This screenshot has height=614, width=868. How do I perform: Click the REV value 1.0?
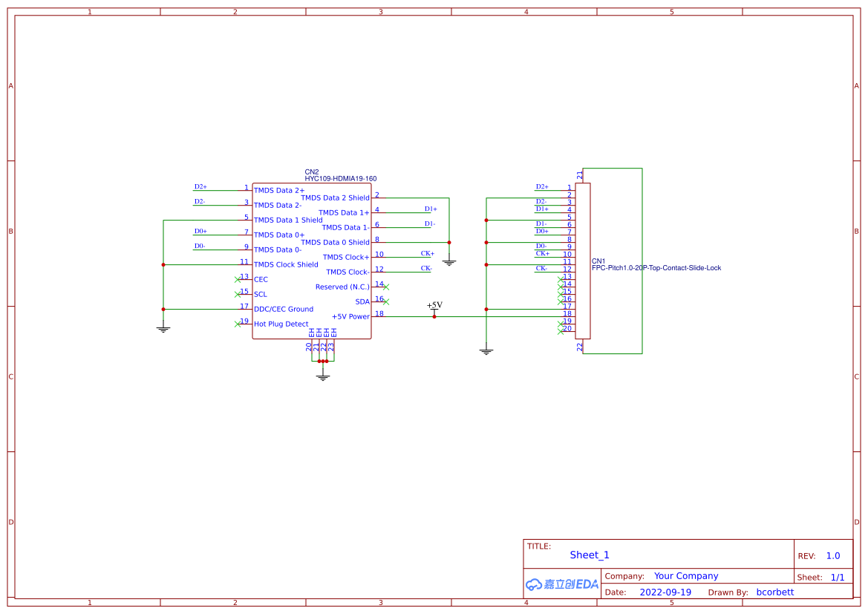[x=833, y=556]
